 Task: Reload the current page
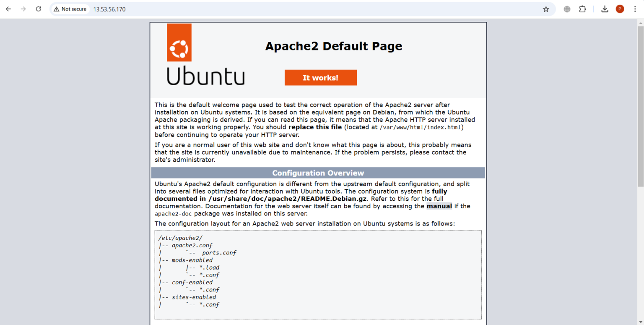click(38, 9)
